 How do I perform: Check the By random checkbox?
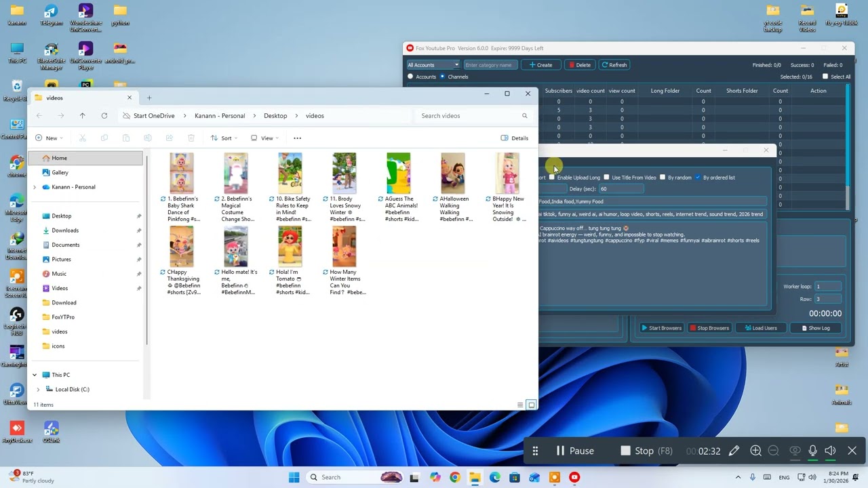tap(663, 178)
